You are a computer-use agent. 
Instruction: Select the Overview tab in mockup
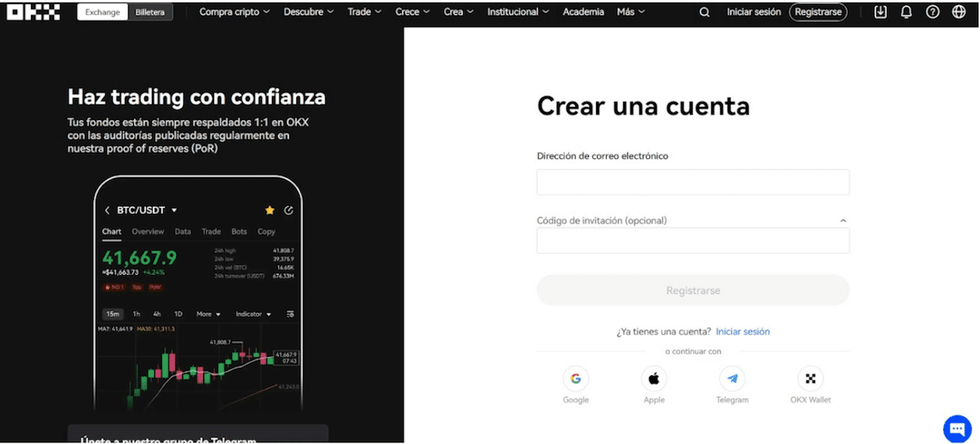148,232
